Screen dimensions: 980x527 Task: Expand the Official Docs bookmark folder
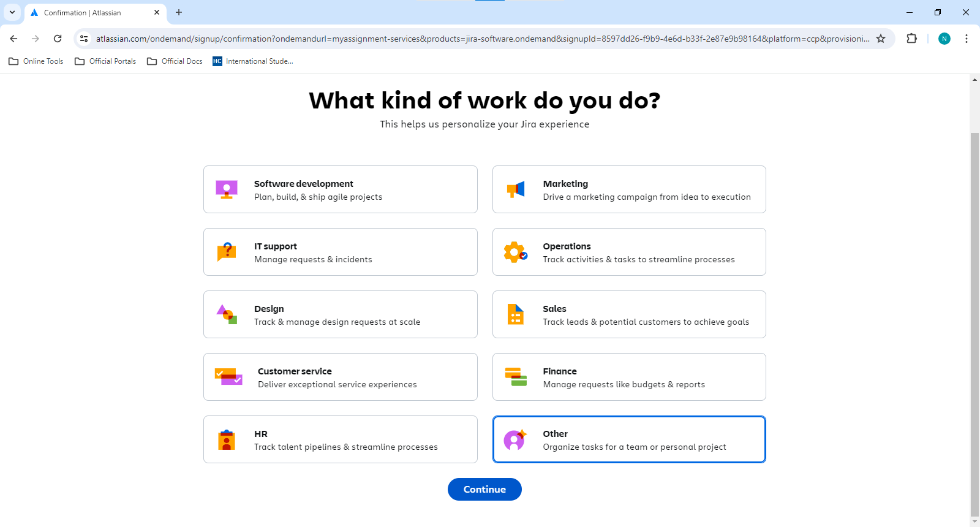[x=175, y=61]
